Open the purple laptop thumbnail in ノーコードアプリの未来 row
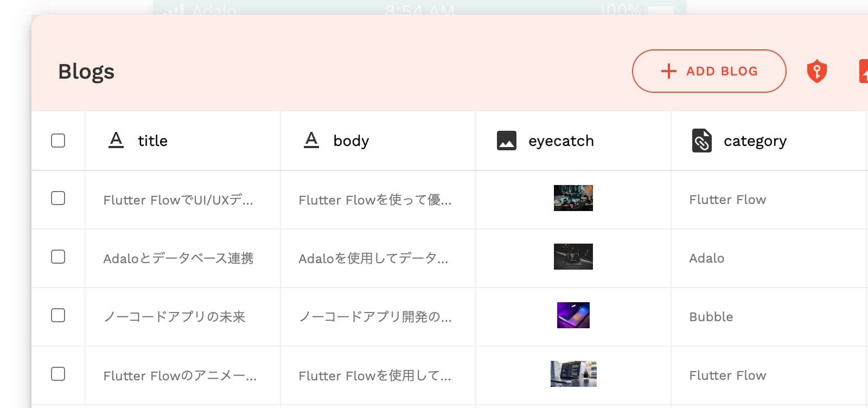The height and width of the screenshot is (408, 868). [573, 315]
